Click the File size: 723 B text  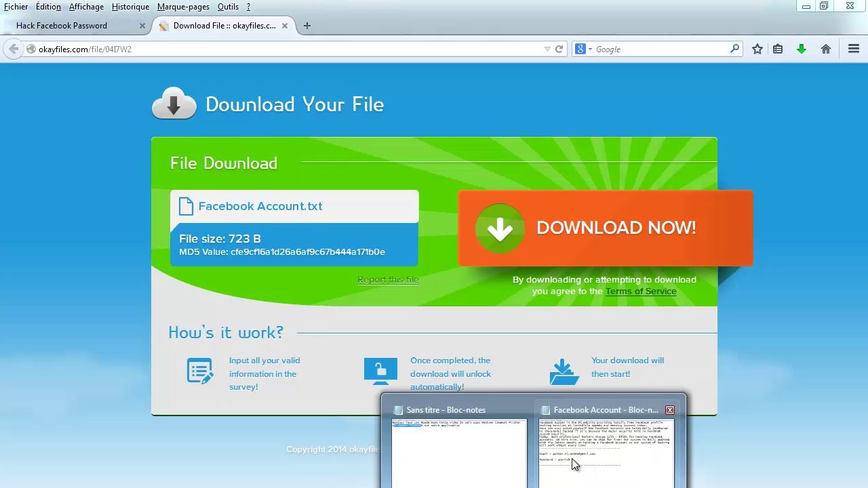click(220, 239)
